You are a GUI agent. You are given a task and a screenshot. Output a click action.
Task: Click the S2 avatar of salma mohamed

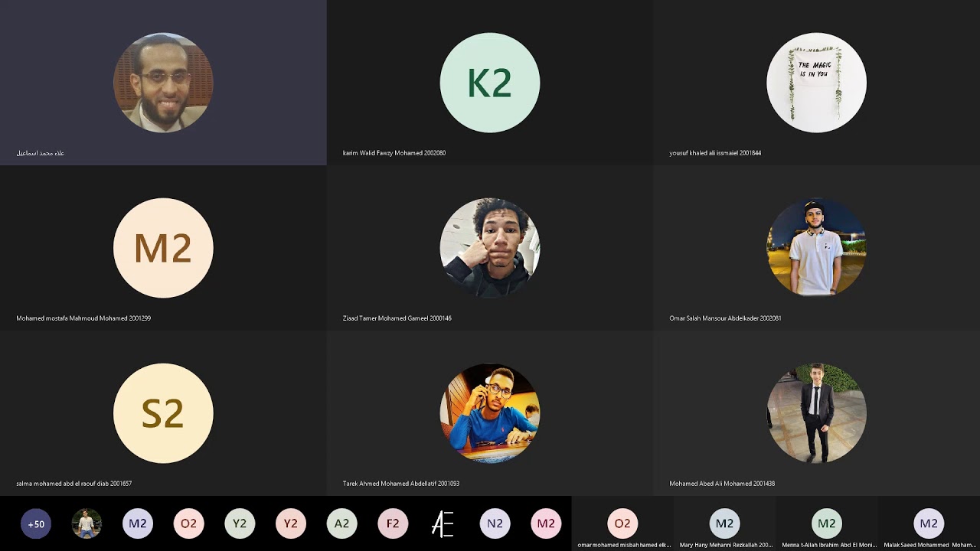pyautogui.click(x=163, y=413)
